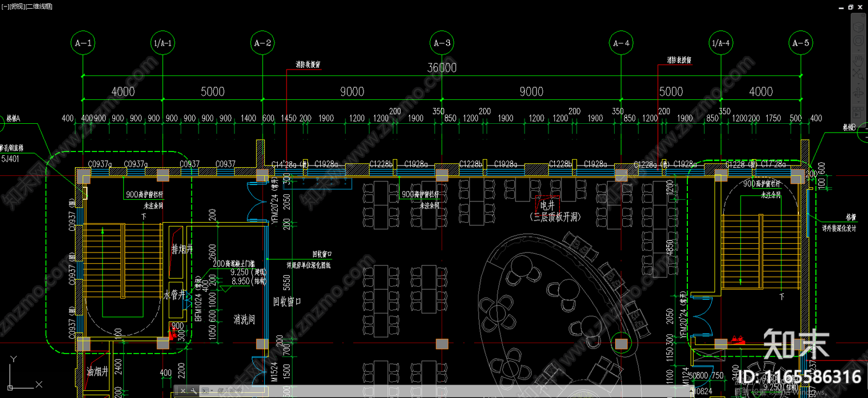Activate the Orbit tool

tap(858, 93)
